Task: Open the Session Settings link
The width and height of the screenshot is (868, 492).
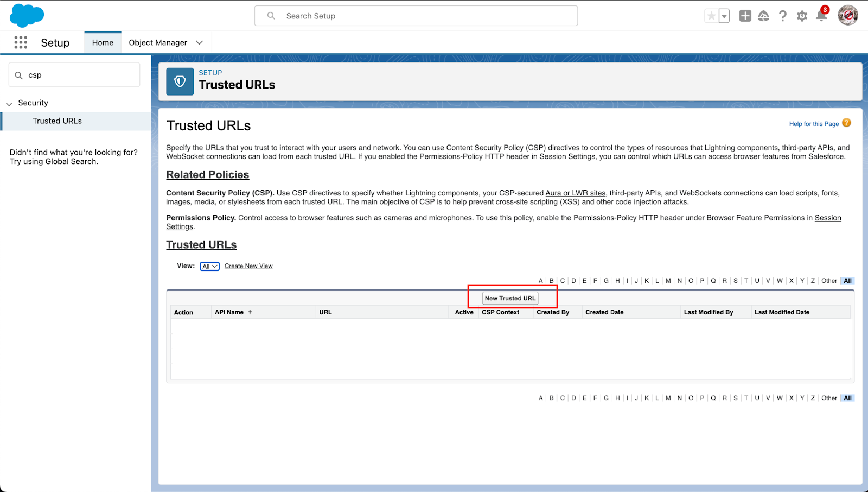Action: coord(828,218)
